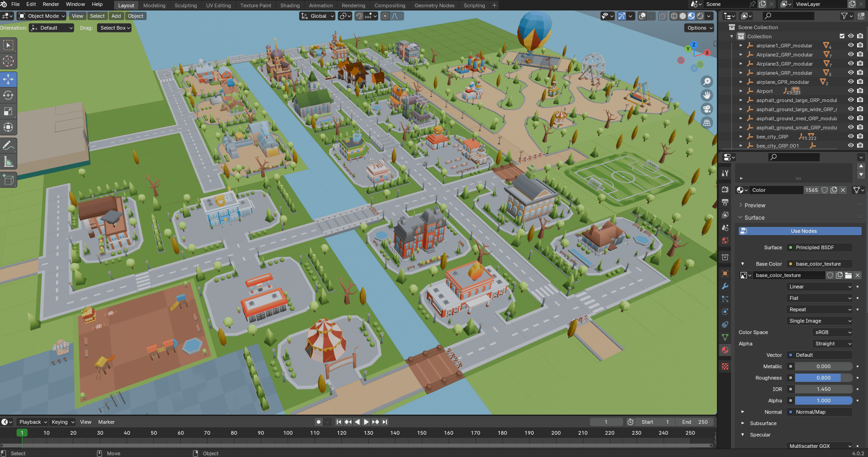Select the Cursor tool in the toolbar

(x=8, y=61)
